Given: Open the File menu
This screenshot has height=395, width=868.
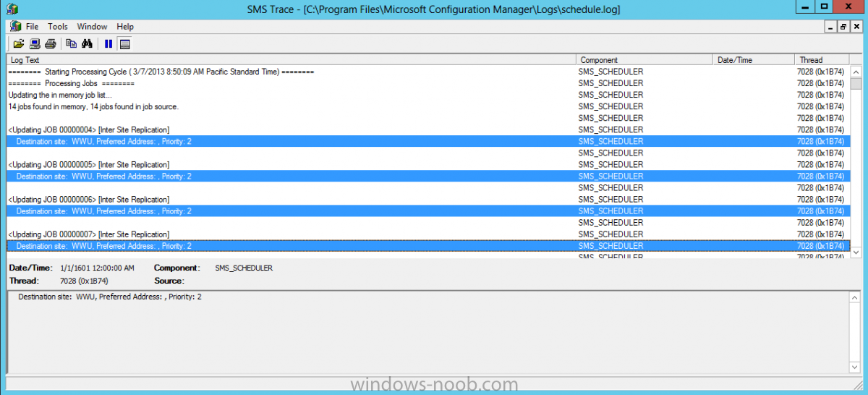Looking at the screenshot, I should point(33,27).
